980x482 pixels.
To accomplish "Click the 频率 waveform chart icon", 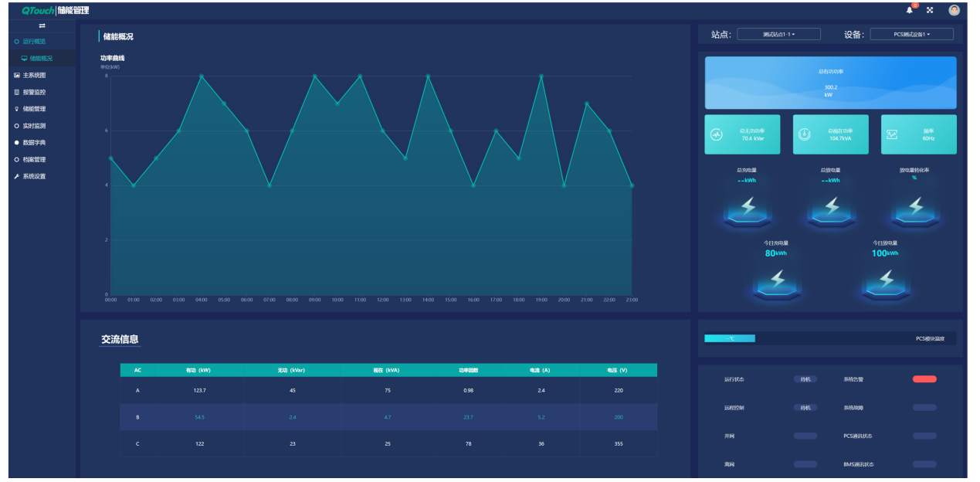I will [x=892, y=134].
